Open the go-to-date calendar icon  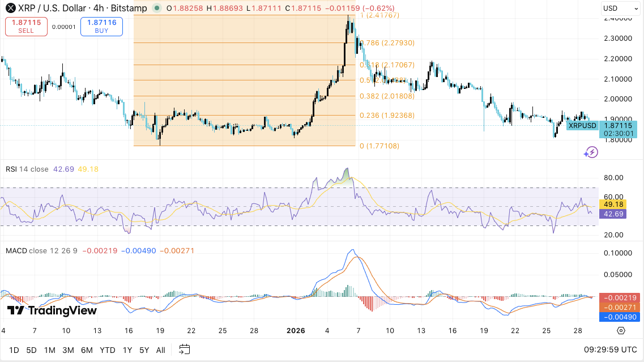tap(184, 350)
